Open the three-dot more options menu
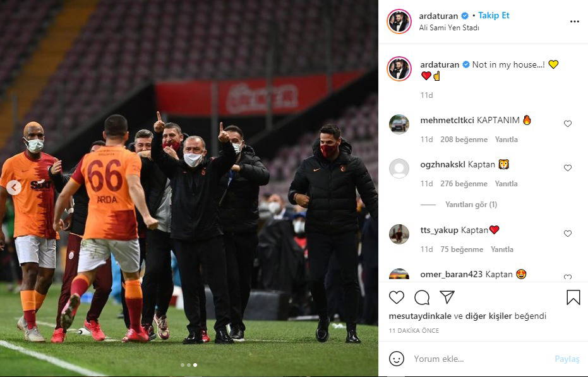Screen dimensions: 588x377 [x=575, y=21]
